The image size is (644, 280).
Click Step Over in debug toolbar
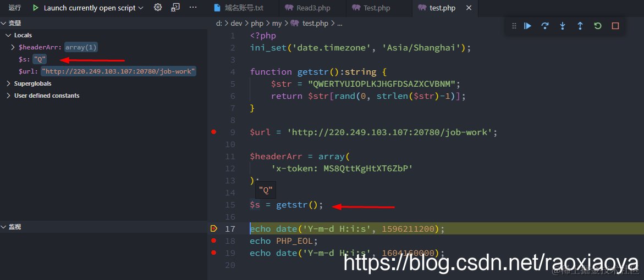pyautogui.click(x=545, y=26)
